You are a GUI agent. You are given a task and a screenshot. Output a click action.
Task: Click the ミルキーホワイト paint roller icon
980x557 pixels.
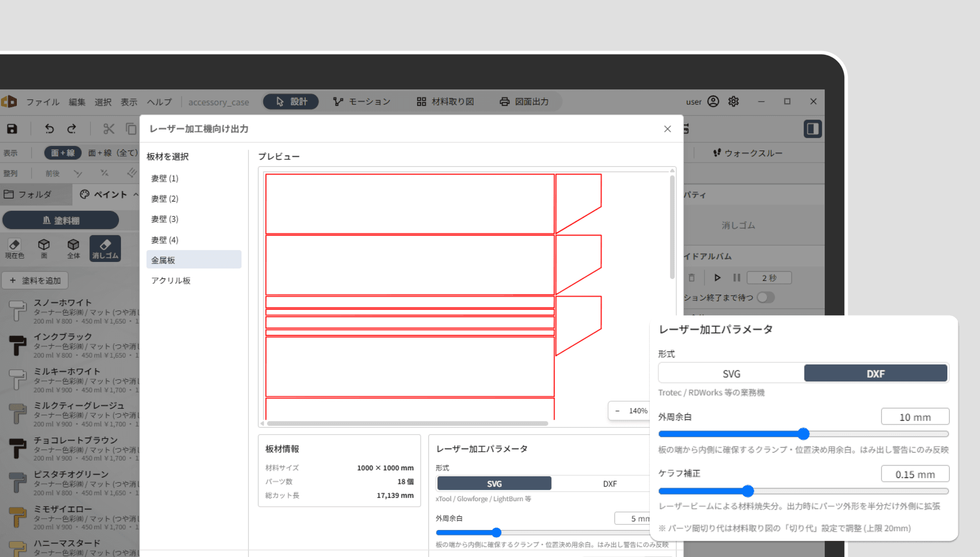(17, 380)
